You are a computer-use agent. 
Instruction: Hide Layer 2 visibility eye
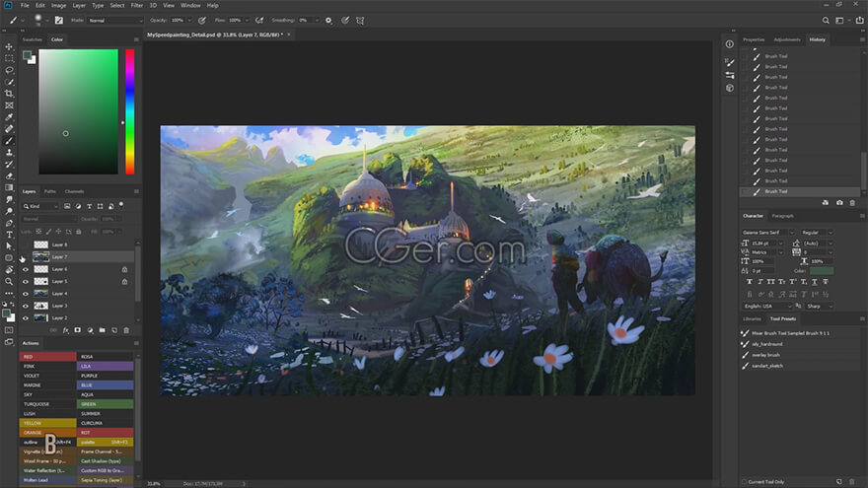[26, 317]
